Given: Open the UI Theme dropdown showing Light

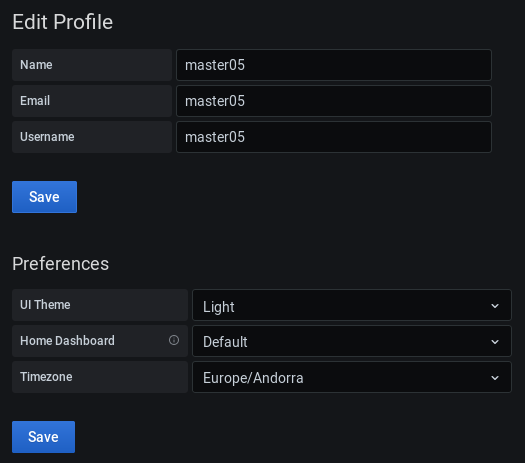Looking at the screenshot, I should pyautogui.click(x=352, y=305).
